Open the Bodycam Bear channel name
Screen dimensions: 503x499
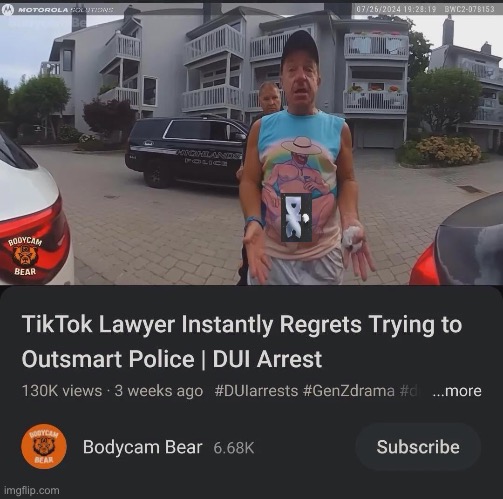coord(142,447)
